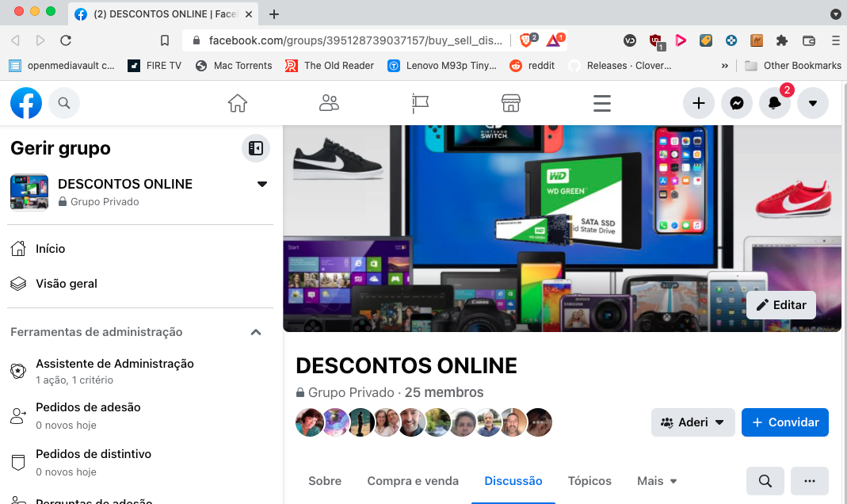Open the hamburger menu in Facebook nav

pyautogui.click(x=601, y=103)
